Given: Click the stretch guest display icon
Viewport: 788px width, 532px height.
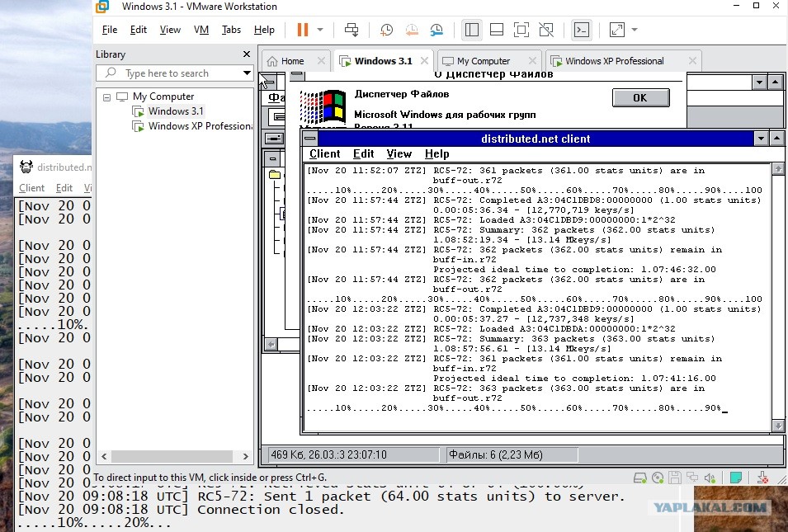Looking at the screenshot, I should [617, 30].
